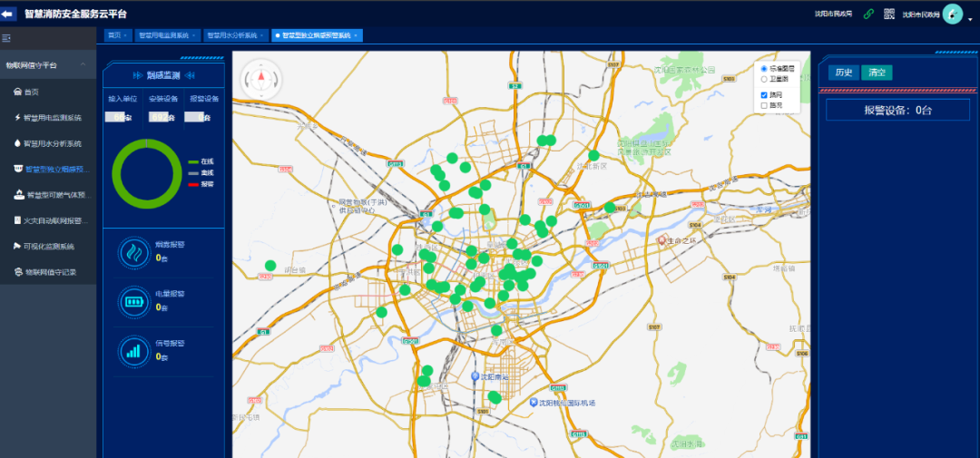Click the user avatar in header
This screenshot has height=458, width=980.
coord(952,14)
